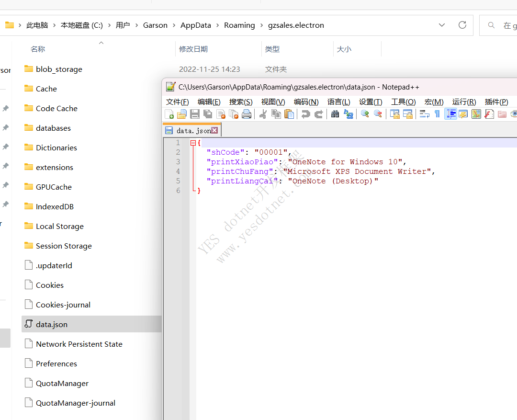The width and height of the screenshot is (517, 420).
Task: Expand the chevron after AppData breadcrumb
Action: [218, 25]
